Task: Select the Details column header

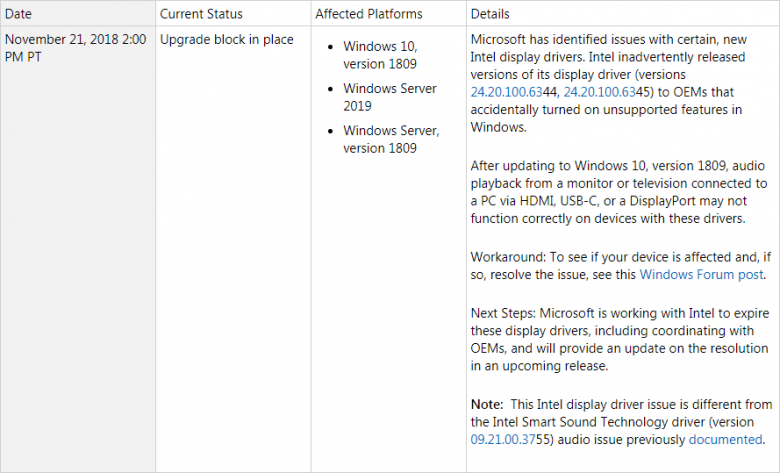Action: (623, 14)
